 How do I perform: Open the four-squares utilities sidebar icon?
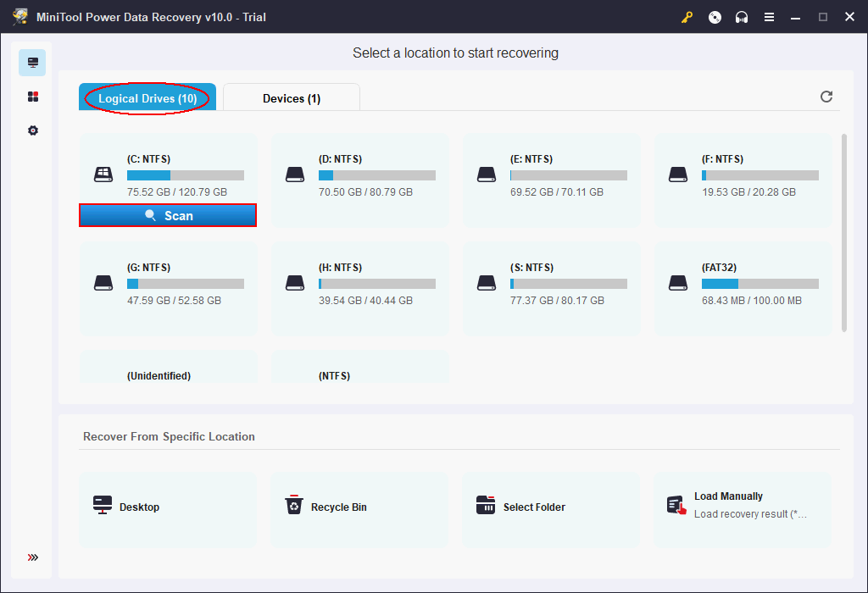tap(32, 97)
